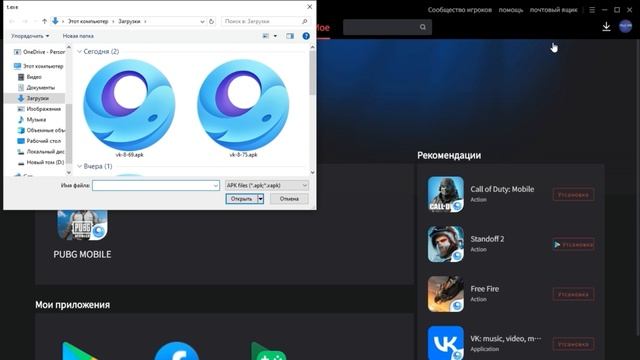Install Free Fire
This screenshot has width=640, height=360.
573,294
